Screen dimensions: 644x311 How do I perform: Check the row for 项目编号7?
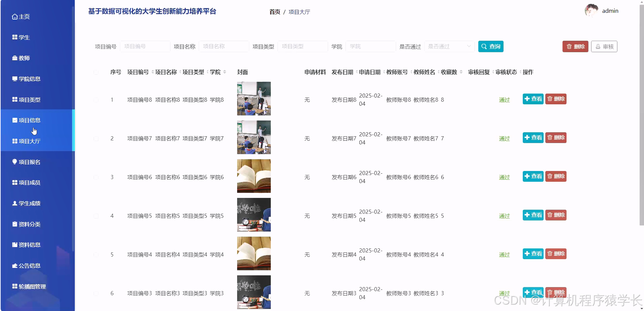(96, 139)
